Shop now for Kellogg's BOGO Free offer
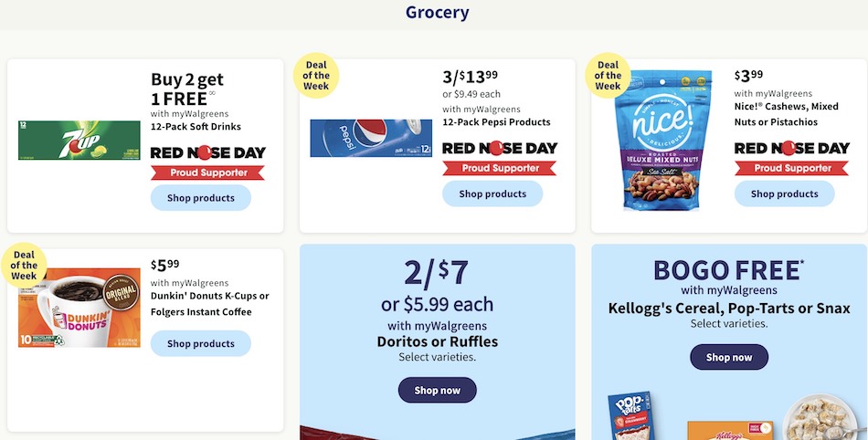 point(729,357)
